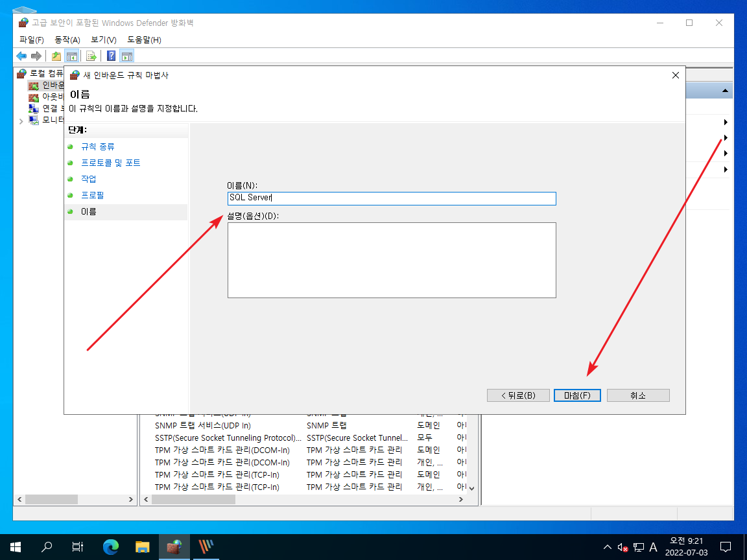Click the < 뒤로(B) back button
The height and width of the screenshot is (560, 747).
(x=518, y=395)
